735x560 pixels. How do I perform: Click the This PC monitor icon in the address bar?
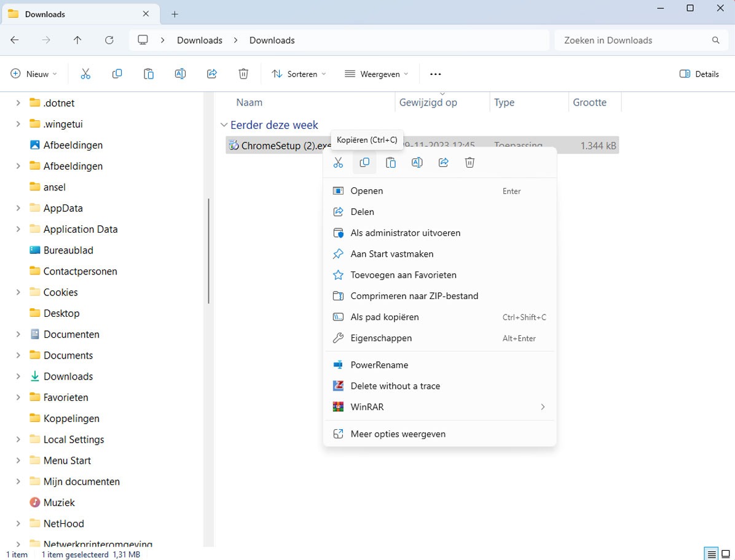pos(143,41)
